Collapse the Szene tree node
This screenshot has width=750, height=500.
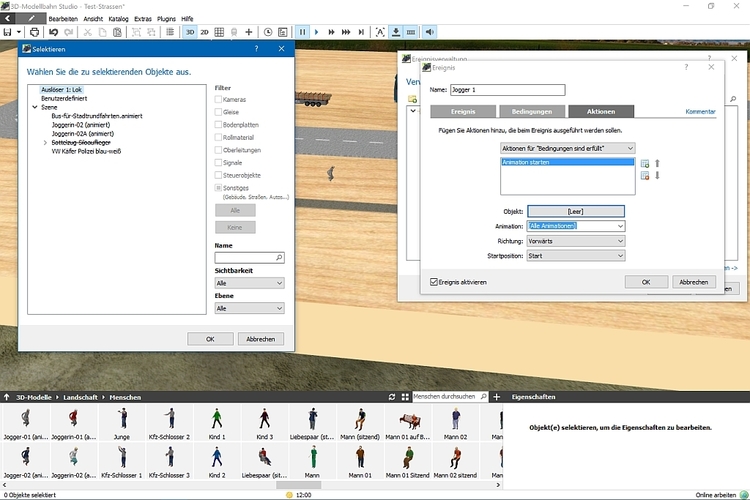[x=35, y=107]
